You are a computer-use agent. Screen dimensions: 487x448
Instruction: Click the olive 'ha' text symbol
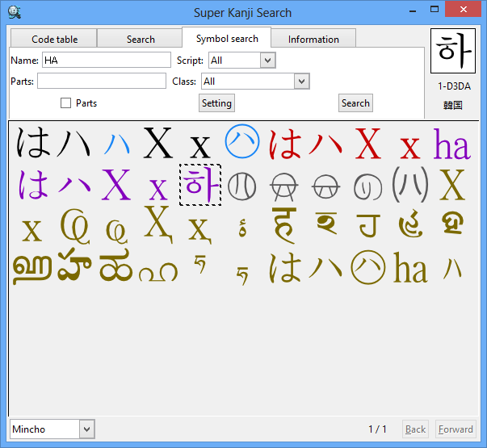coord(410,270)
